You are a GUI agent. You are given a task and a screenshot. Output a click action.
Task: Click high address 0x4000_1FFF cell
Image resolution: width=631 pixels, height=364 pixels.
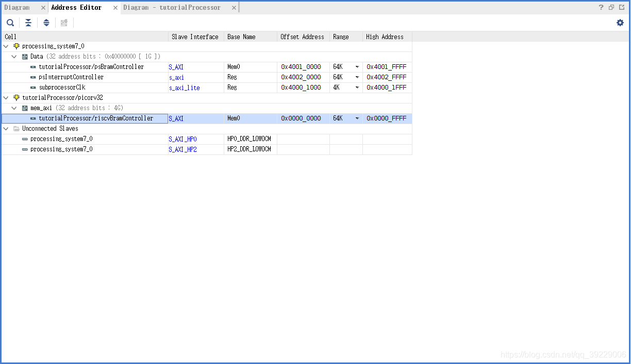tap(387, 88)
